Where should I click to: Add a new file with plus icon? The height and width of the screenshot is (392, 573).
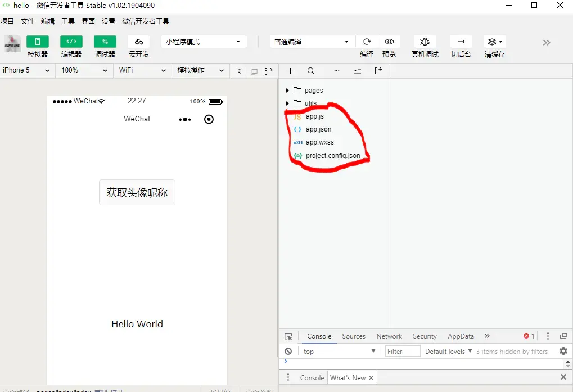(x=290, y=71)
